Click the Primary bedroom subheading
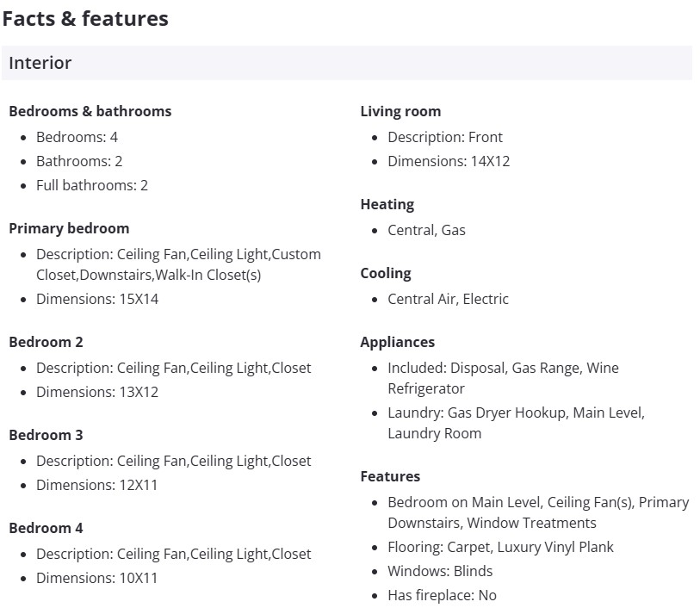The image size is (700, 608). 69,228
